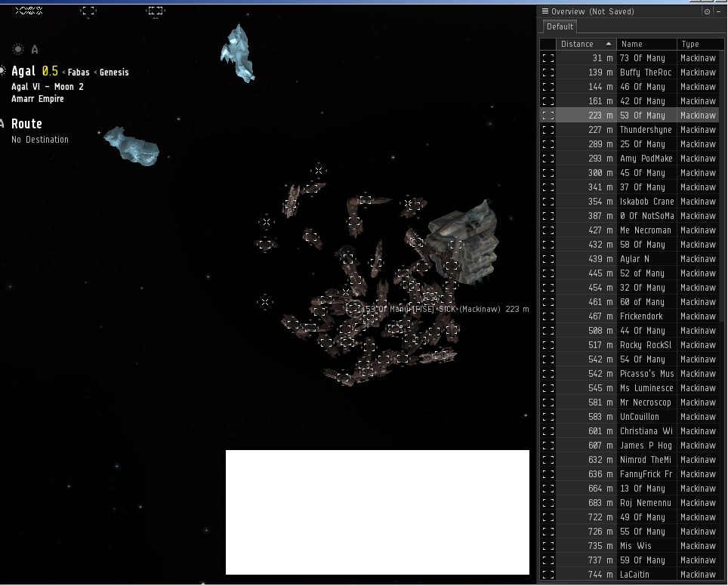The image size is (728, 586).
Task: Select 37 Of Many in overview
Action: point(629,187)
